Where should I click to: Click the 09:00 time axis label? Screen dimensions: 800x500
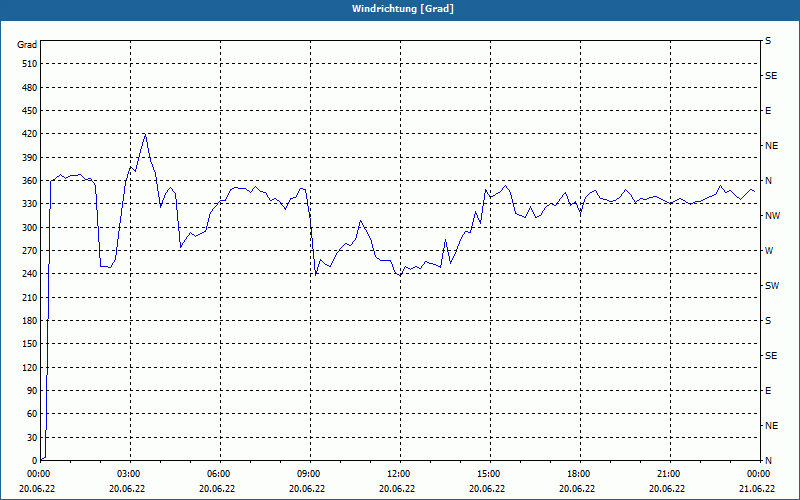(310, 474)
